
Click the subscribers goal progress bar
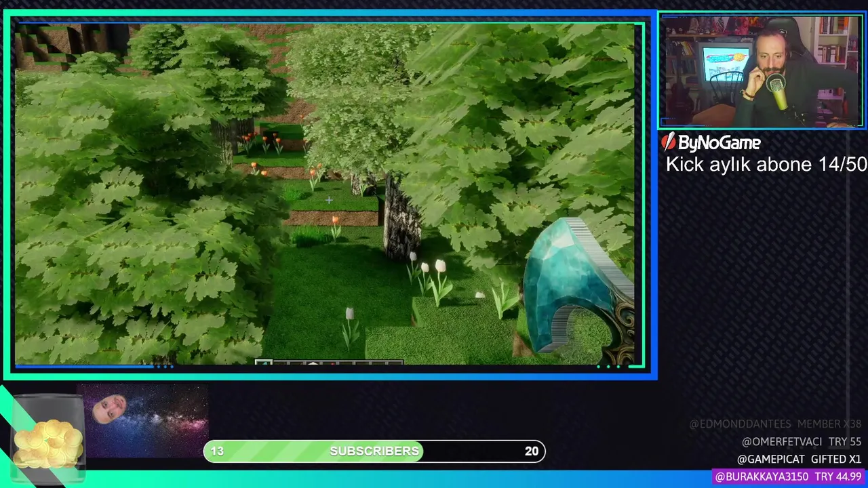(374, 451)
